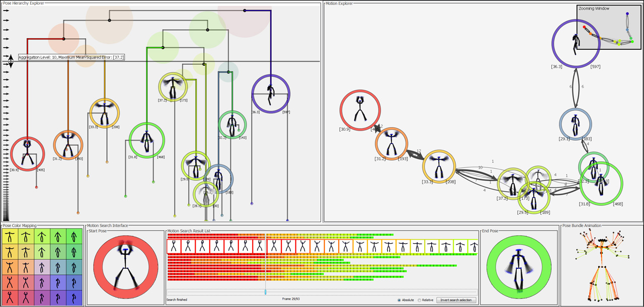The width and height of the screenshot is (644, 307).
Task: Select the red pose glyph labeled 30.9 in hierarchy
Action: point(28,154)
